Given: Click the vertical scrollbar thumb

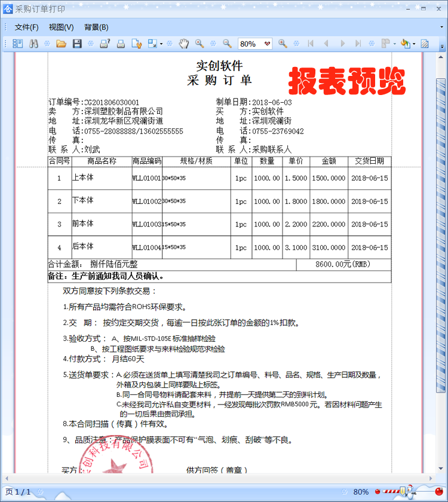Looking at the screenshot, I should (x=441, y=235).
